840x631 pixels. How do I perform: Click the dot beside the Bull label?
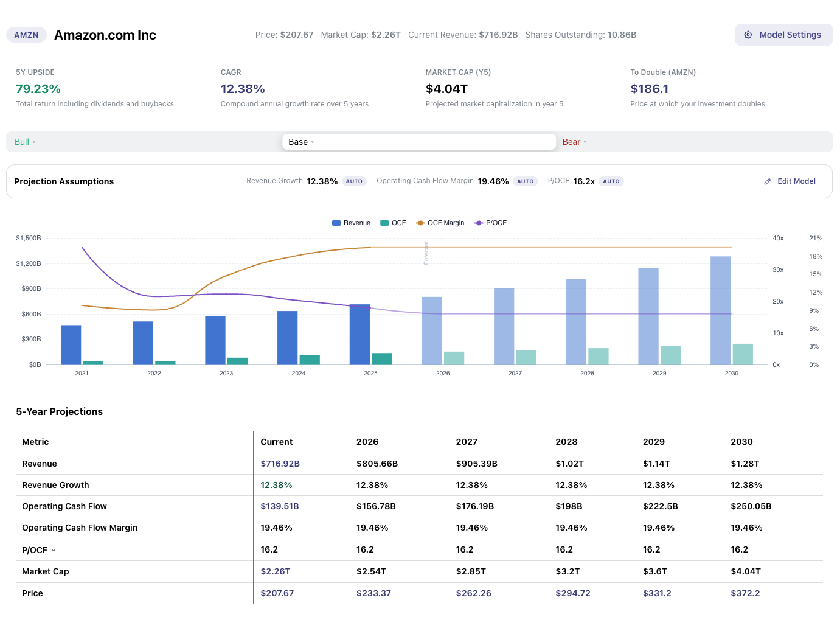click(35, 142)
